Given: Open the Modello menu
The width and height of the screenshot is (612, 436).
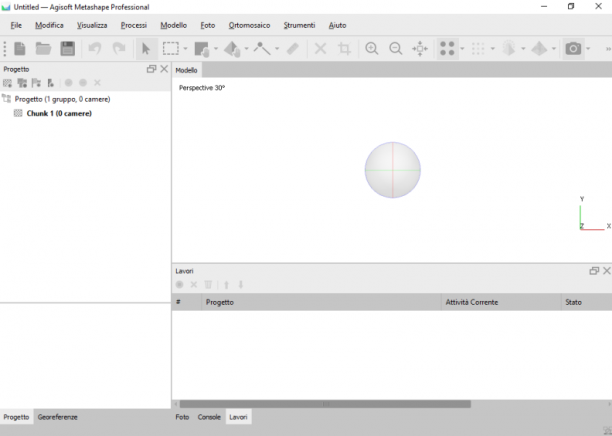Looking at the screenshot, I should 174,25.
